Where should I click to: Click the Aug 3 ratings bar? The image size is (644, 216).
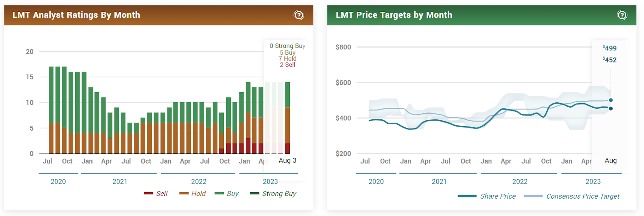287,118
